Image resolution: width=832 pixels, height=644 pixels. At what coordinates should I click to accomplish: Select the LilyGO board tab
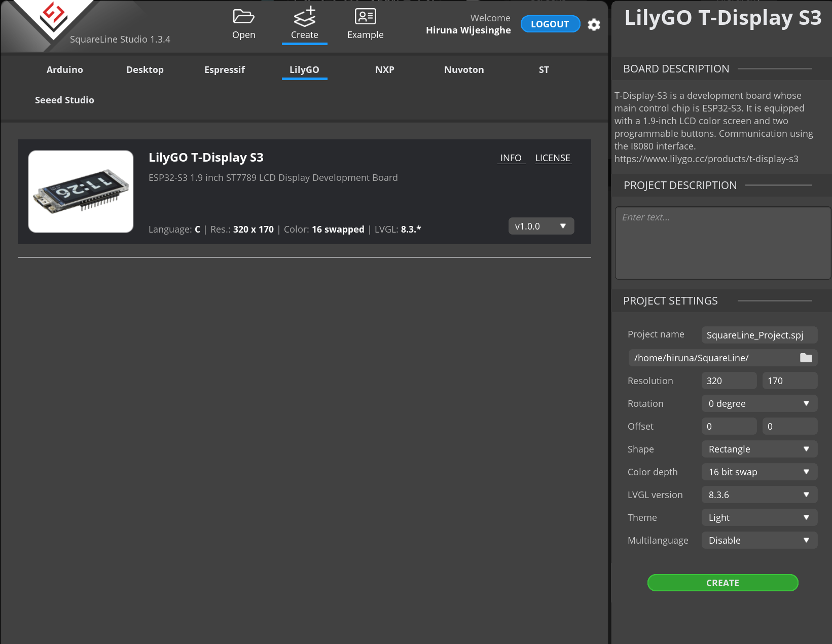(305, 70)
